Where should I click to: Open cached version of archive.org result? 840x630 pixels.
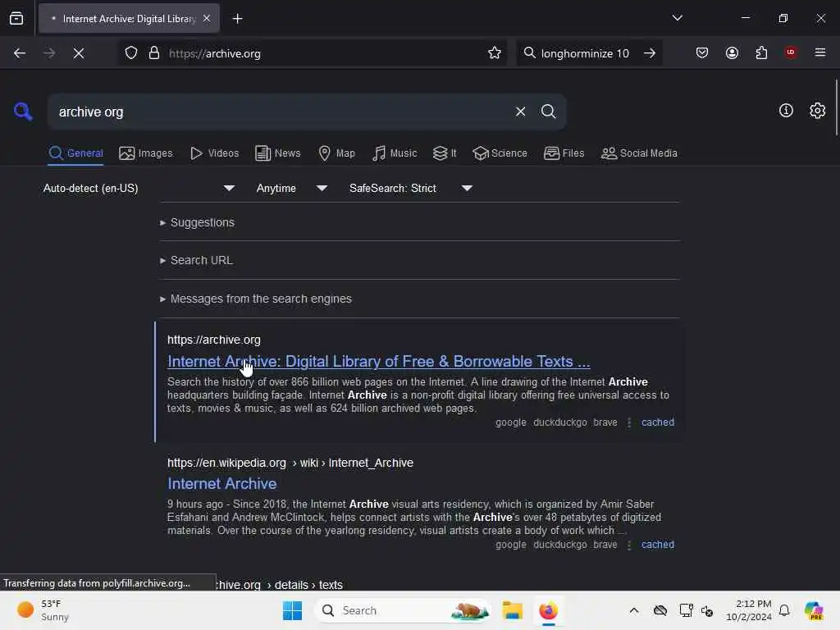click(x=658, y=422)
